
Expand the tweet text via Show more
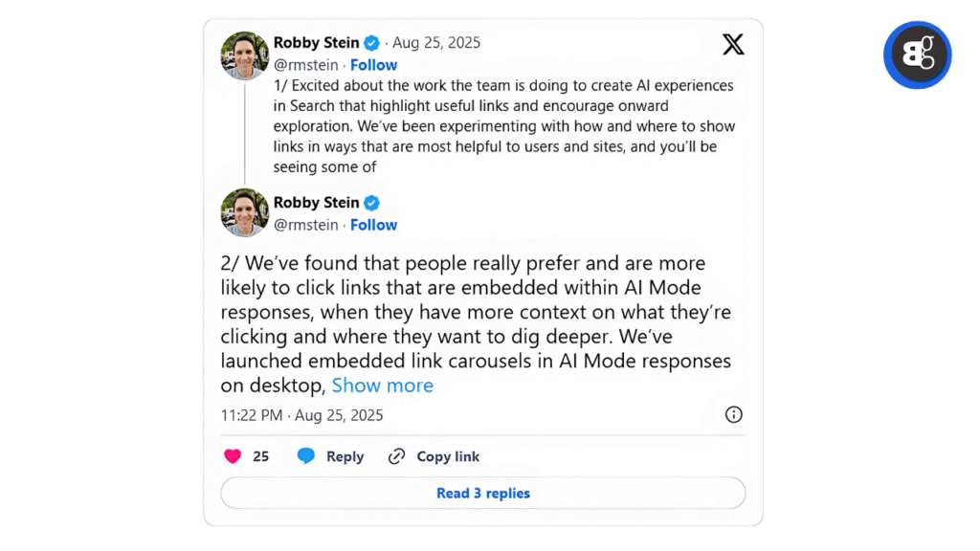pyautogui.click(x=383, y=385)
